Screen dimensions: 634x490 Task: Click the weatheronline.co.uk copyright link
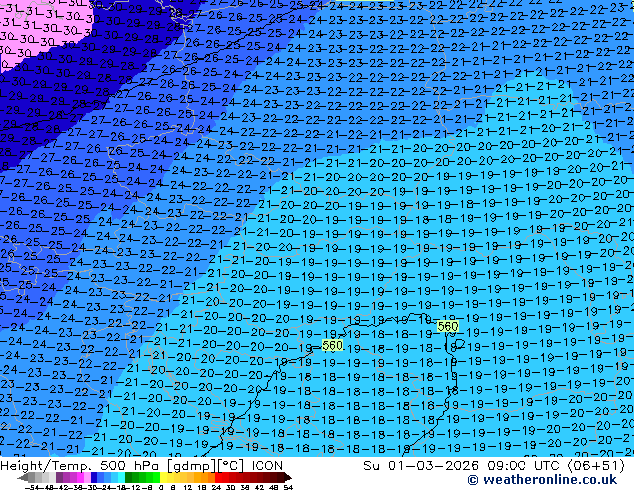pos(542,480)
